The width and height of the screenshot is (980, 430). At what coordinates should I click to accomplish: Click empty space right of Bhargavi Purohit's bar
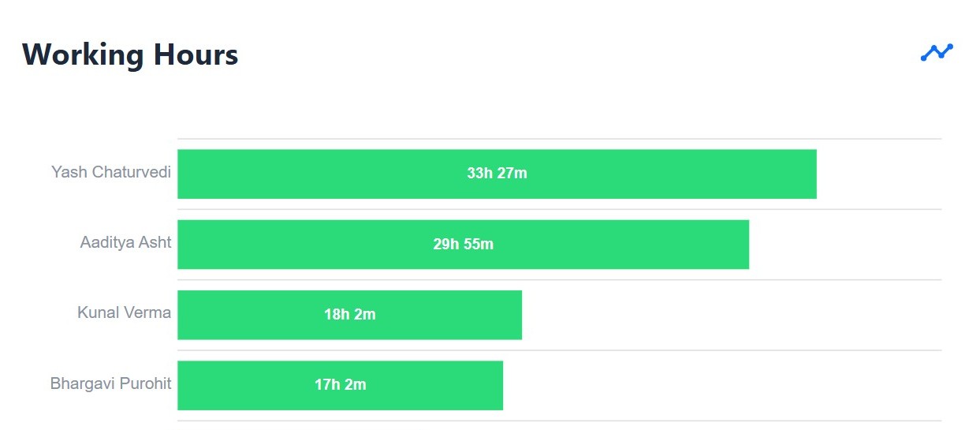tap(722, 386)
